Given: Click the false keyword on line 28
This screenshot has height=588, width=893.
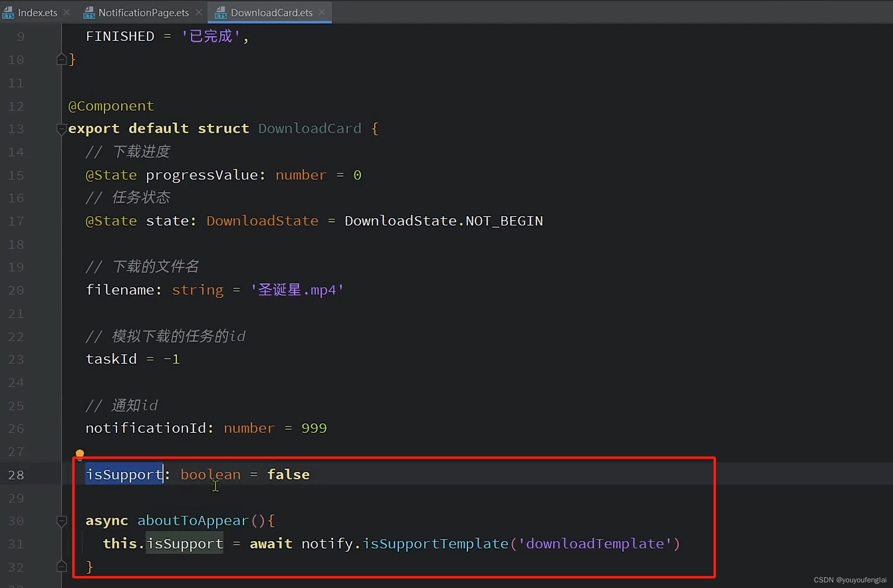Looking at the screenshot, I should click(288, 474).
